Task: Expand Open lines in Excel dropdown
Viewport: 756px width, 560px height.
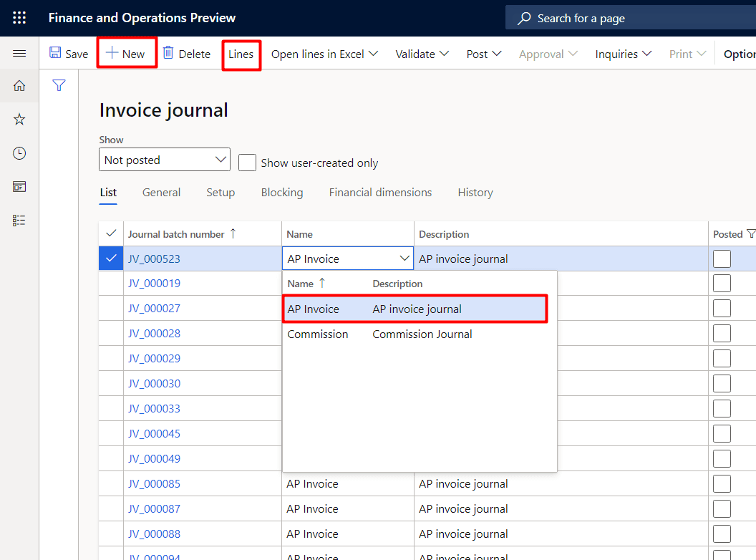Action: pyautogui.click(x=324, y=54)
